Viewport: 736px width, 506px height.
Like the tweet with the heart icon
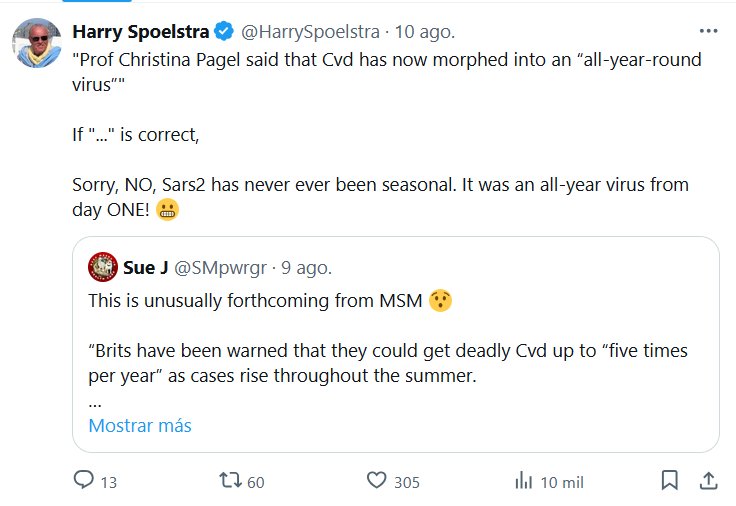pos(376,481)
